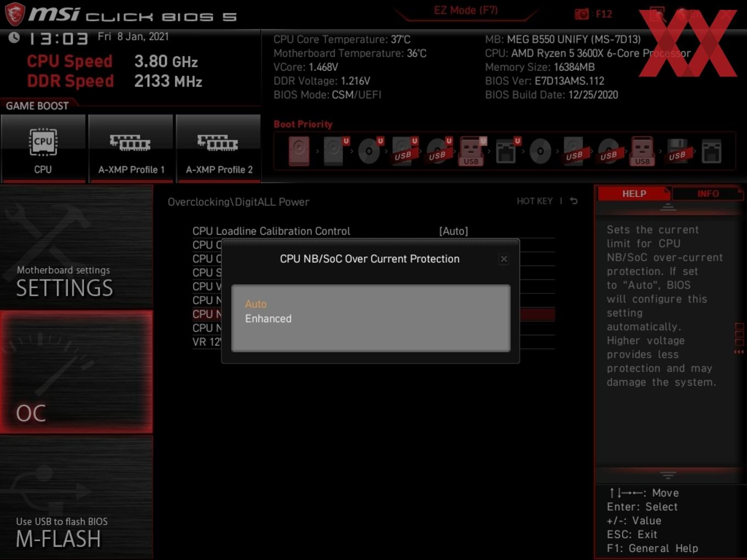Viewport: 747px width, 560px height.
Task: Take a screenshot with the F12 camera icon
Action: pos(582,14)
